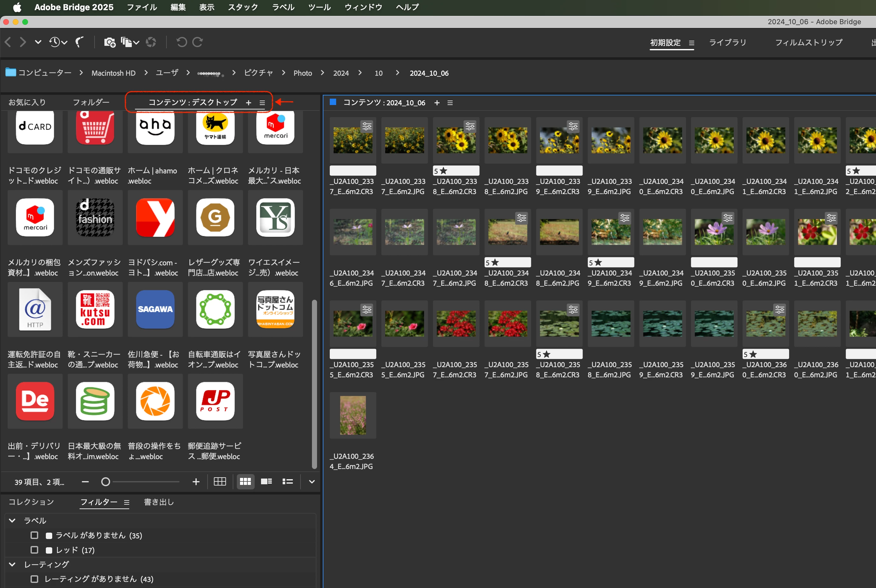Rotate clockwise using the toolbar icon

pos(198,42)
